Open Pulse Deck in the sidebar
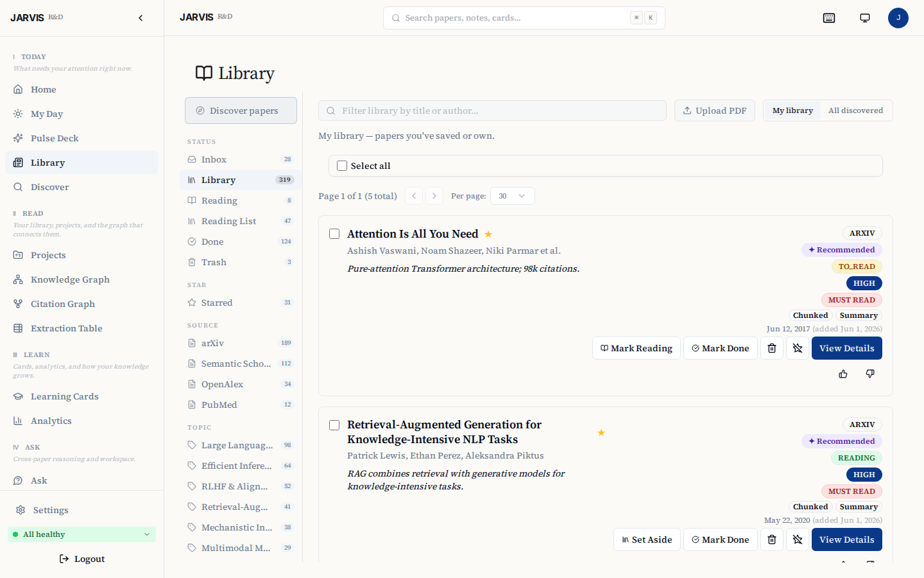 pos(81,138)
